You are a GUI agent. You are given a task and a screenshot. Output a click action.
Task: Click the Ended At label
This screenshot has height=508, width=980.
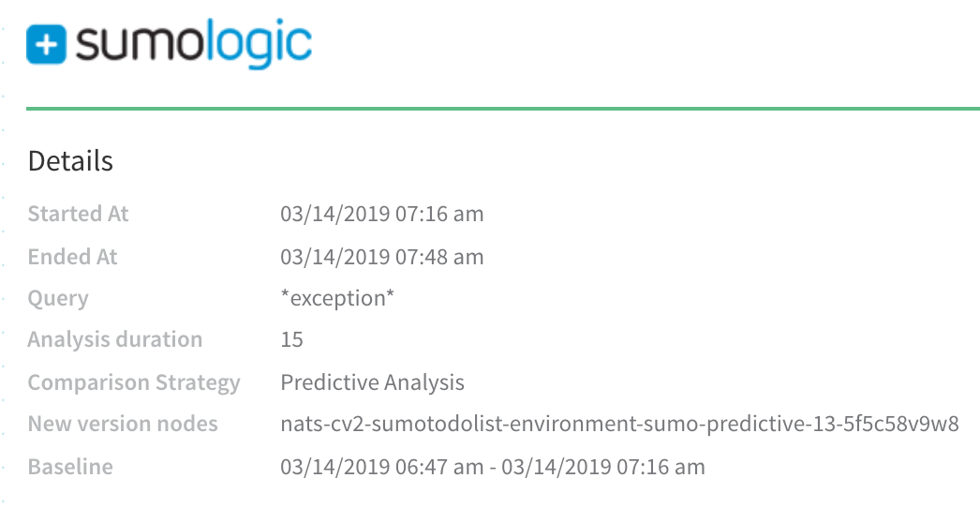(72, 257)
